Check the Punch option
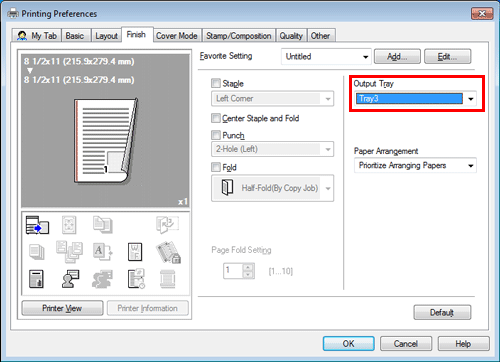This screenshot has height=362, width=500. tap(216, 135)
